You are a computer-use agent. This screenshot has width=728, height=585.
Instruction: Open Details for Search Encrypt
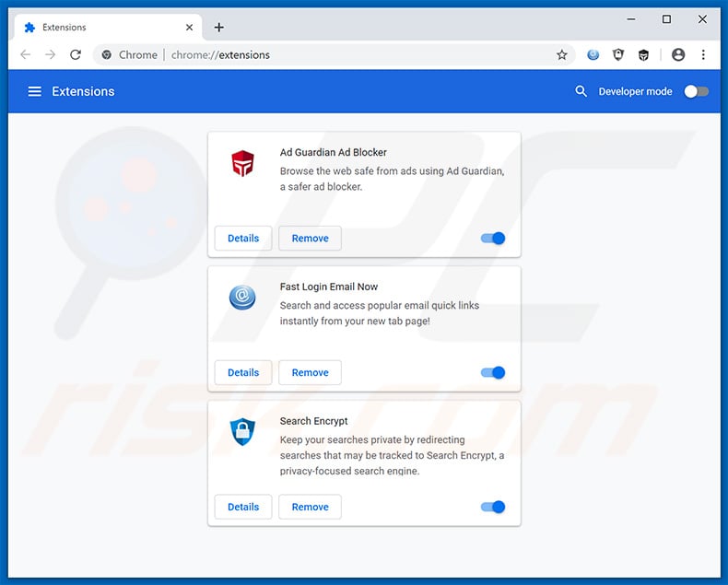(x=243, y=507)
